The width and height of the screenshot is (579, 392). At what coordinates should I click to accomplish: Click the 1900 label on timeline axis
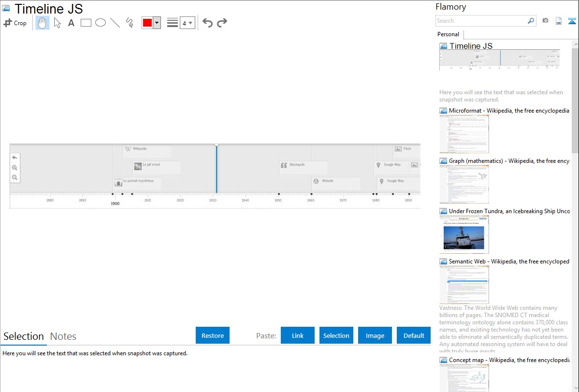point(115,203)
